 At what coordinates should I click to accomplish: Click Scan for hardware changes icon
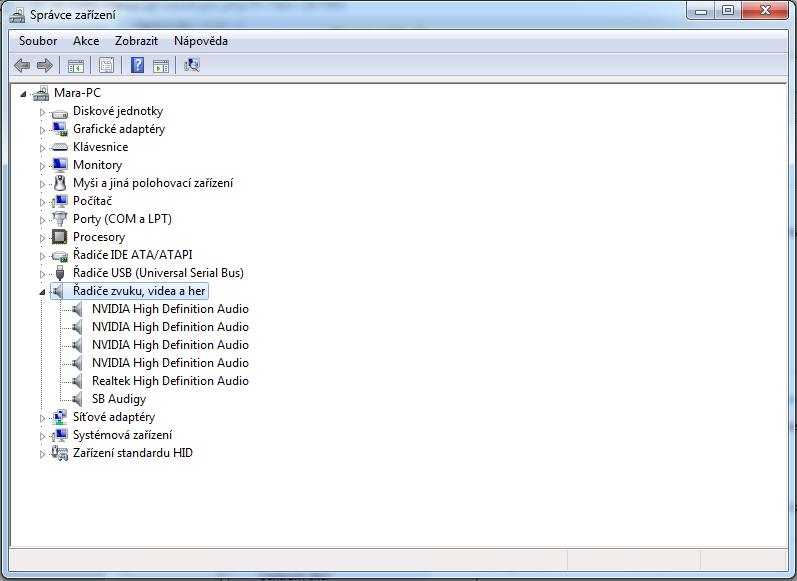(x=192, y=65)
